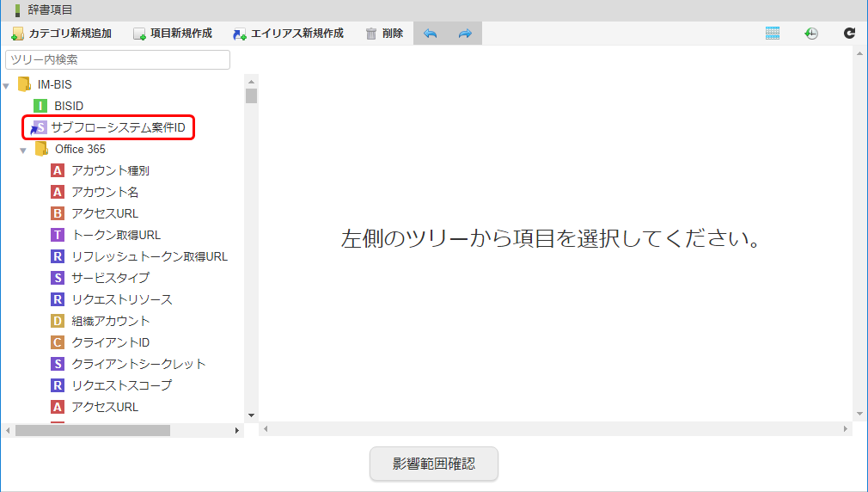Select the クライアントシークレット item
The width and height of the screenshot is (868, 492).
click(138, 364)
